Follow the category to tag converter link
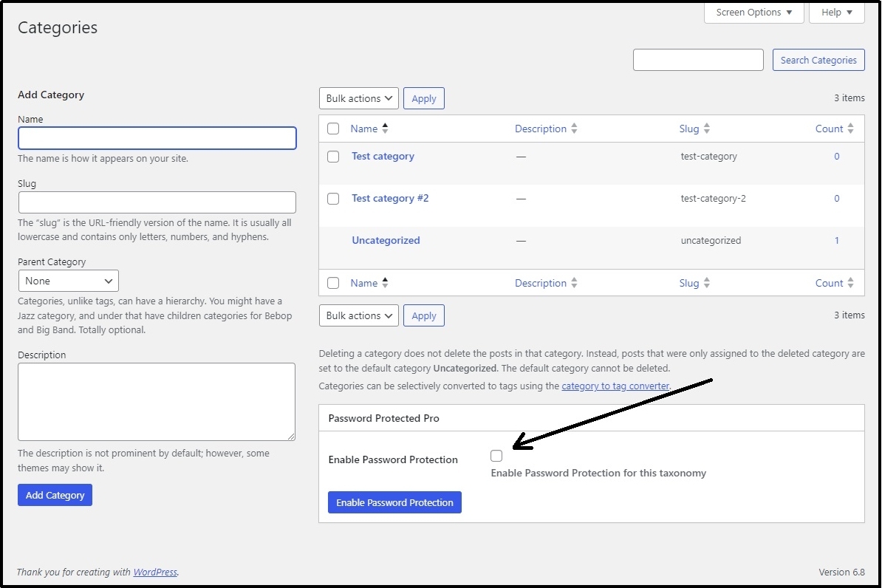This screenshot has width=882, height=588. point(615,386)
